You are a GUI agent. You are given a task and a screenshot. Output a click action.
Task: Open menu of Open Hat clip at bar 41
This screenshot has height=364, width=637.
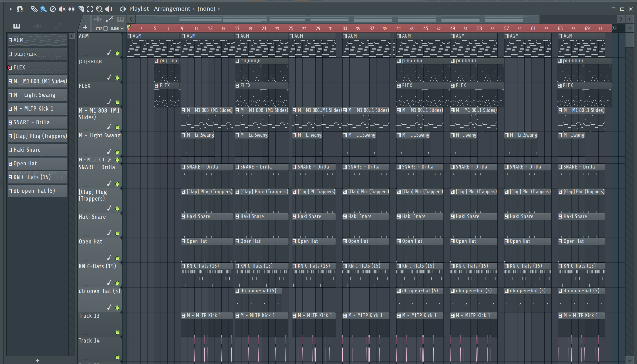[399, 241]
